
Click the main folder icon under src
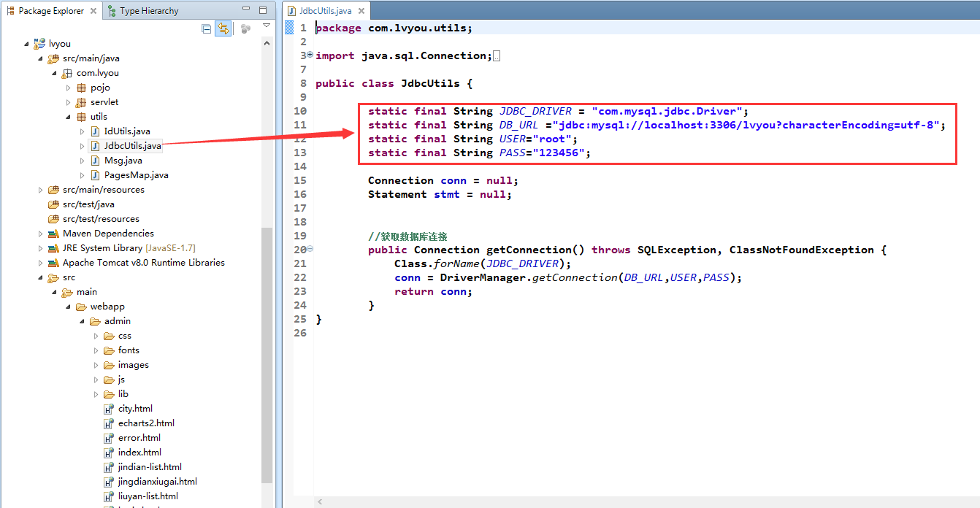67,292
